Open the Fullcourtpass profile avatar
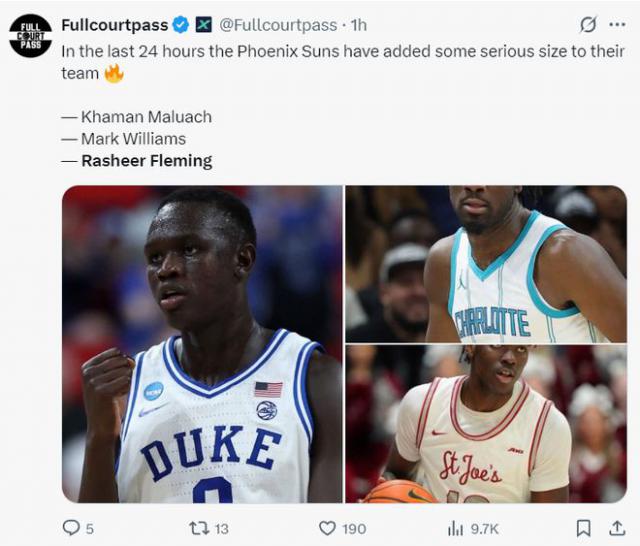The height and width of the screenshot is (546, 640). [x=30, y=36]
